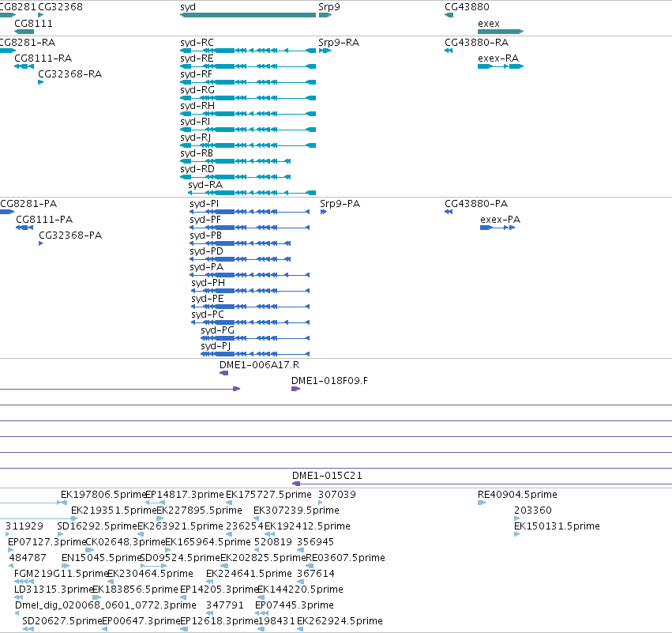Click the 307039 feature label
This screenshot has height=633, width=672.
click(x=337, y=495)
